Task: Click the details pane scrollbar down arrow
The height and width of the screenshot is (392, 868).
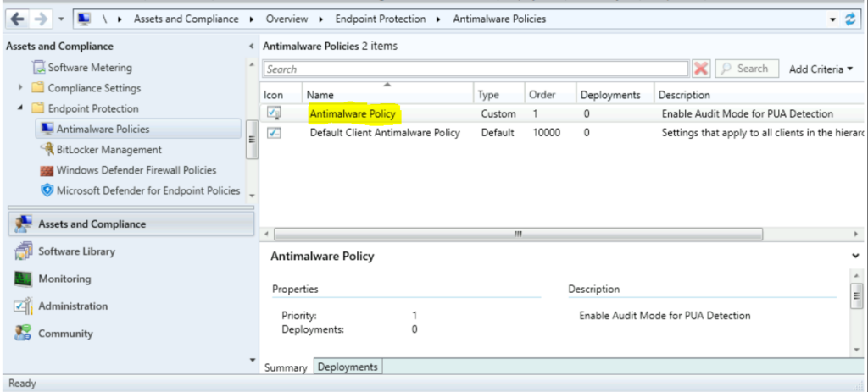Action: [x=856, y=350]
